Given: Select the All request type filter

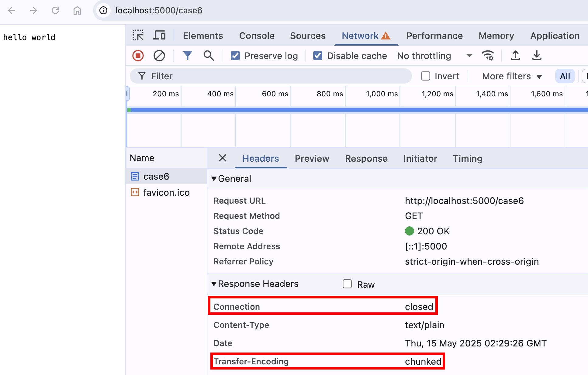Looking at the screenshot, I should coord(565,76).
